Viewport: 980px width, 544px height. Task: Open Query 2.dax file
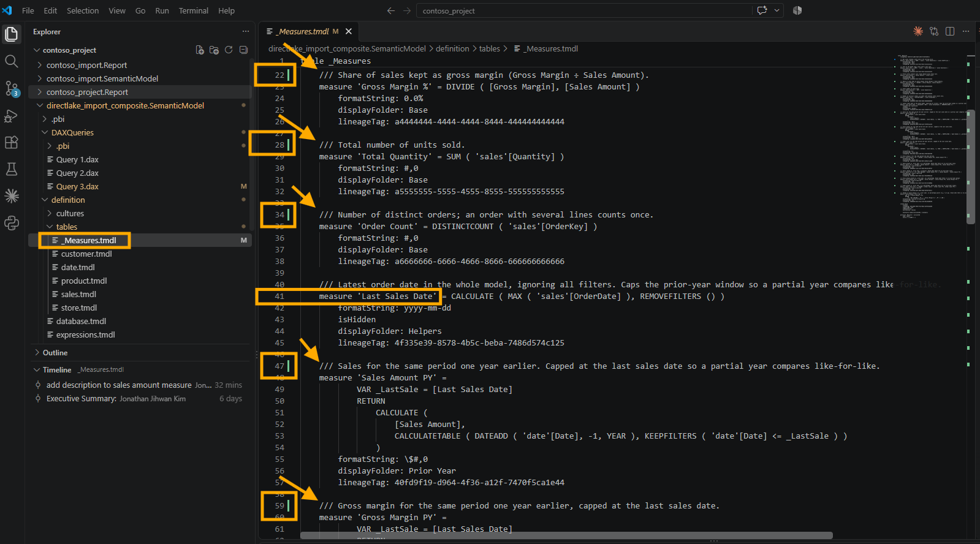click(77, 173)
